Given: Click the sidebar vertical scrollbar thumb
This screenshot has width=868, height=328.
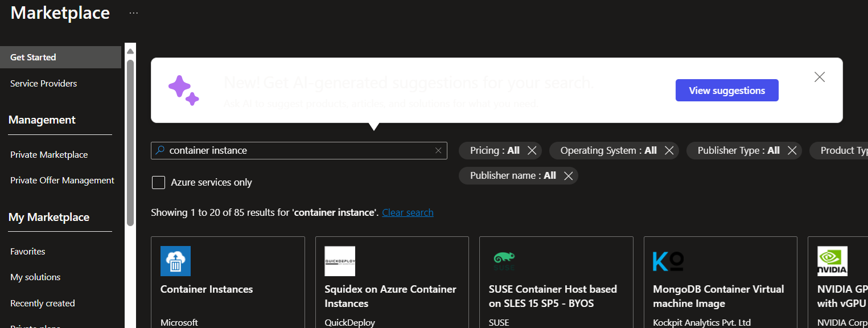Looking at the screenshot, I should tap(130, 141).
